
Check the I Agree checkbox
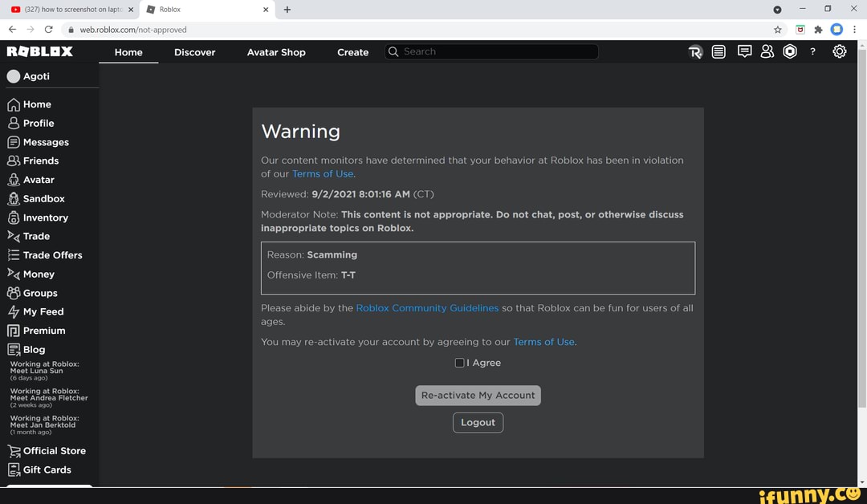[459, 363]
